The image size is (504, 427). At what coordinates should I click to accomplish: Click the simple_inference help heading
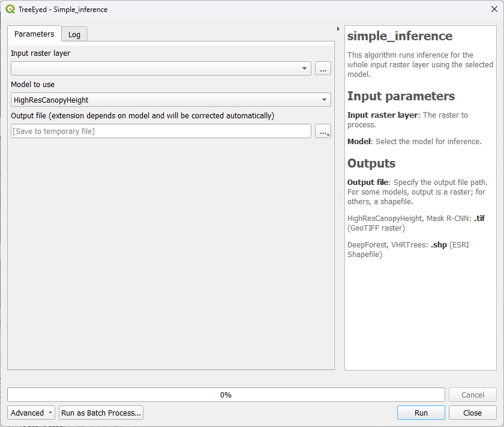400,36
